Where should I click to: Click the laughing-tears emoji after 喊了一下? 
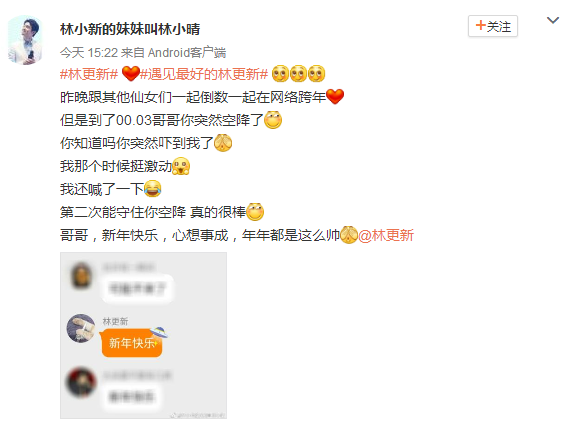click(x=153, y=189)
